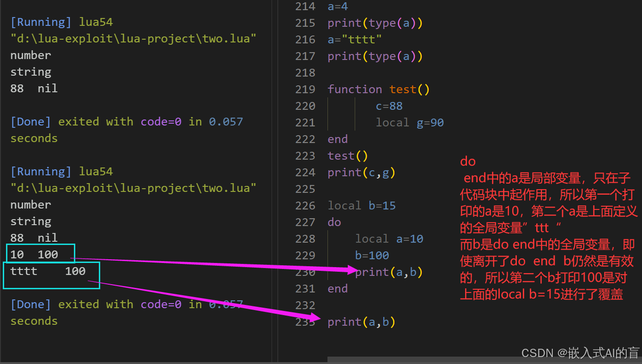
Task: Click the "tttt    100" boxed output line
Action: (x=51, y=276)
